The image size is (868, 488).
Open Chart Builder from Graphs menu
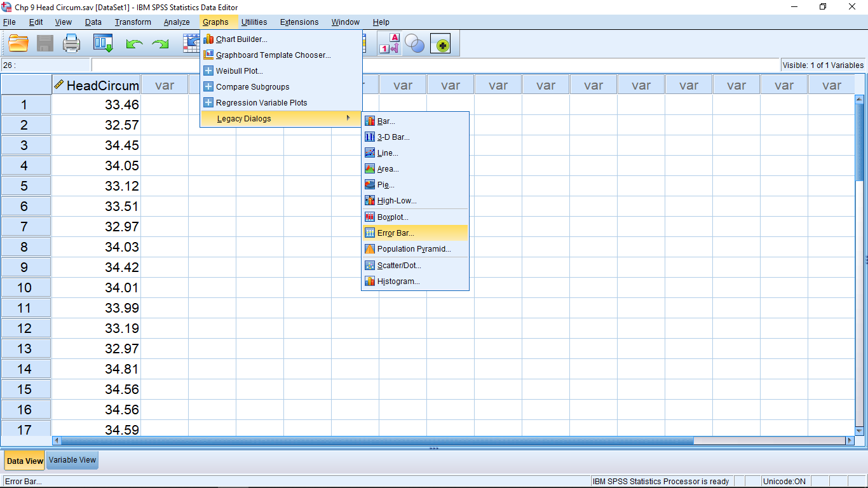coord(241,39)
